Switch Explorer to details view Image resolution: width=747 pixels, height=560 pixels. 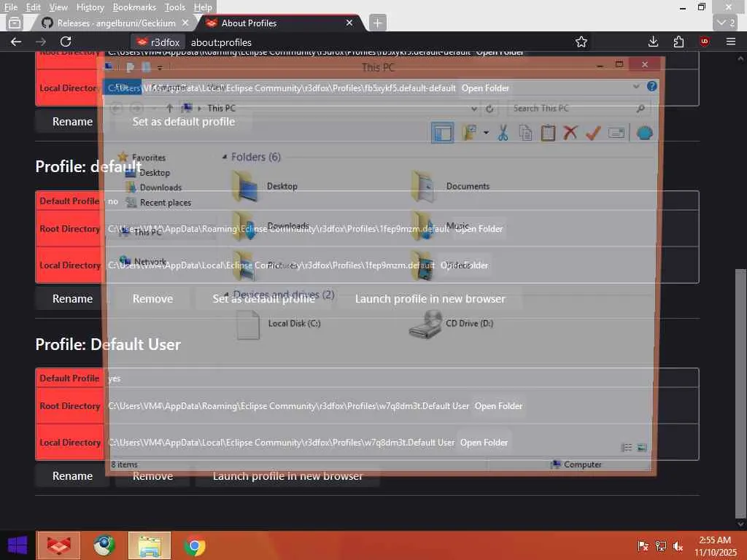(627, 447)
